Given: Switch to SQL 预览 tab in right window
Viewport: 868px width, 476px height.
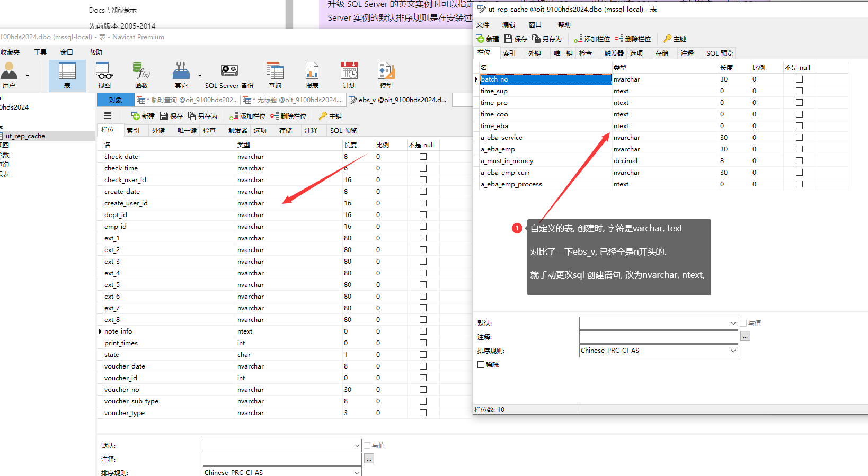Looking at the screenshot, I should (x=720, y=53).
